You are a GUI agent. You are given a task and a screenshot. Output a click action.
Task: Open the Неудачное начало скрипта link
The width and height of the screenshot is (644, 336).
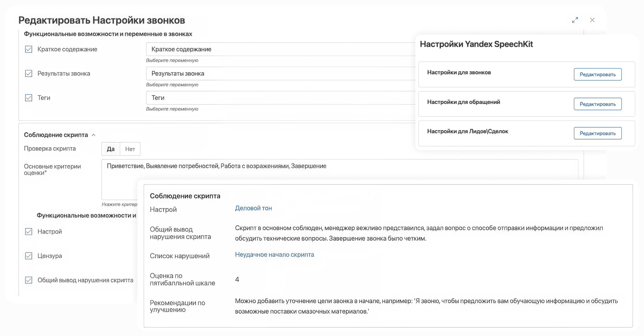(x=274, y=254)
